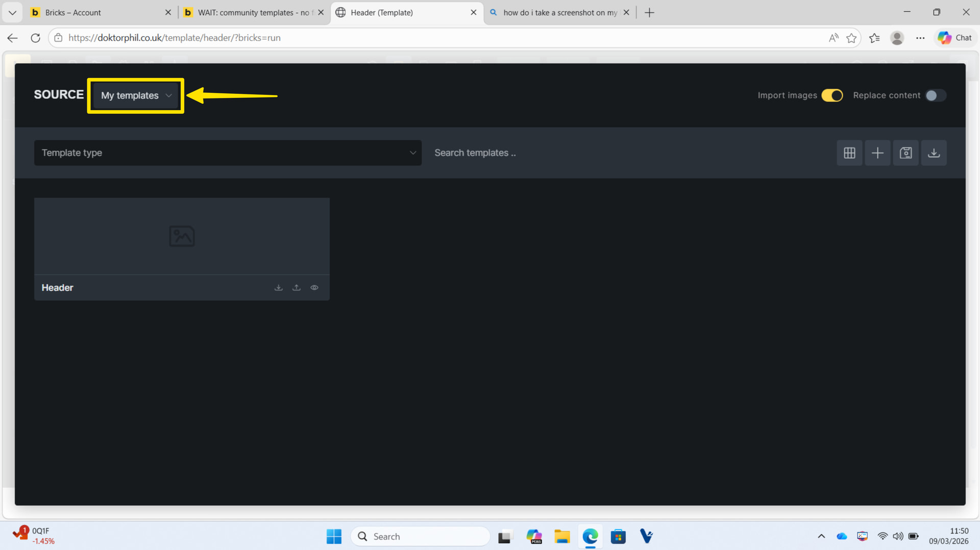Click the insert icon on Header template

[x=278, y=288]
